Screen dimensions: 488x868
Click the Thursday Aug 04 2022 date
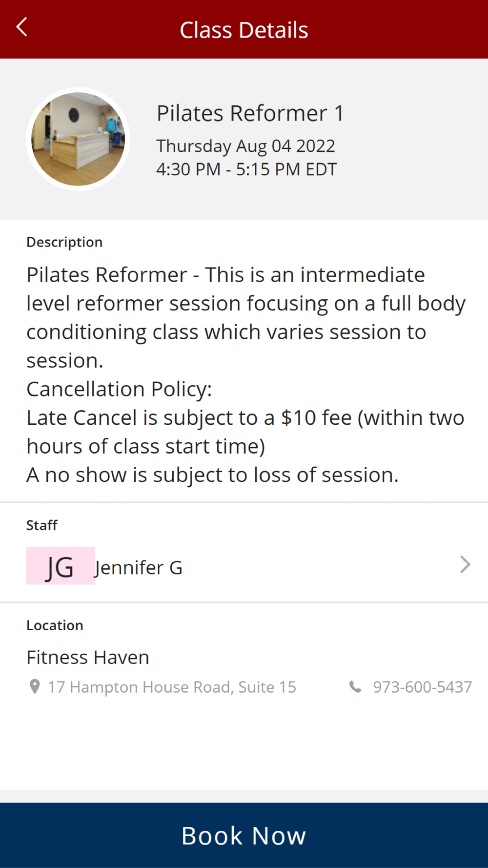(x=245, y=146)
